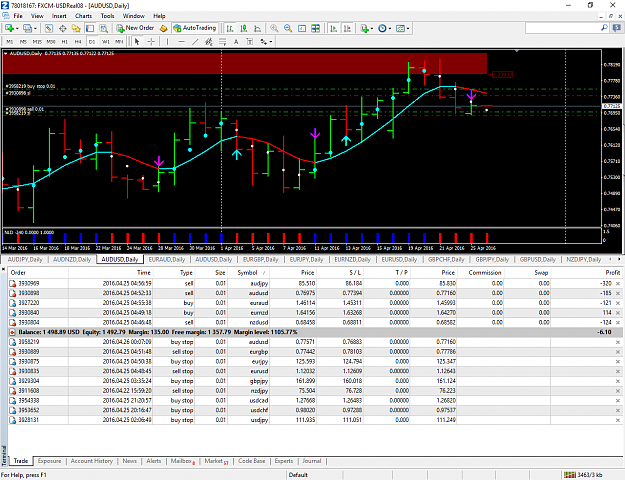Switch to the EURGBP,Daily chart tab

(x=260, y=260)
